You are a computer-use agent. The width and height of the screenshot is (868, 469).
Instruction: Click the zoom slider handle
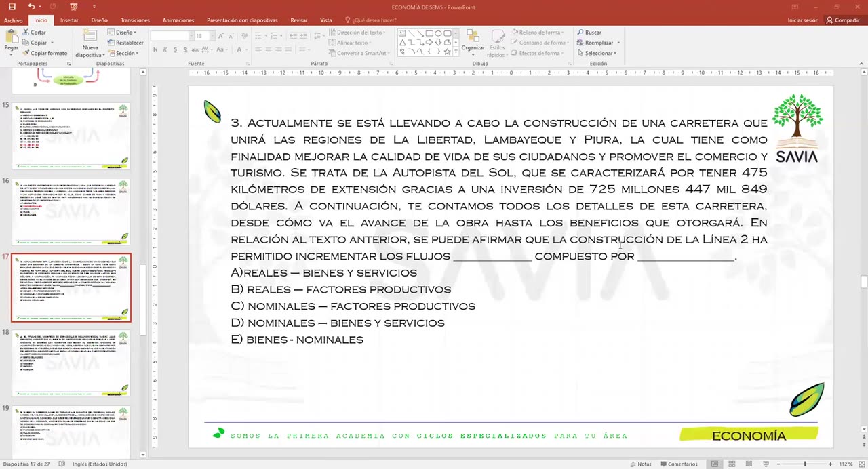coord(806,464)
